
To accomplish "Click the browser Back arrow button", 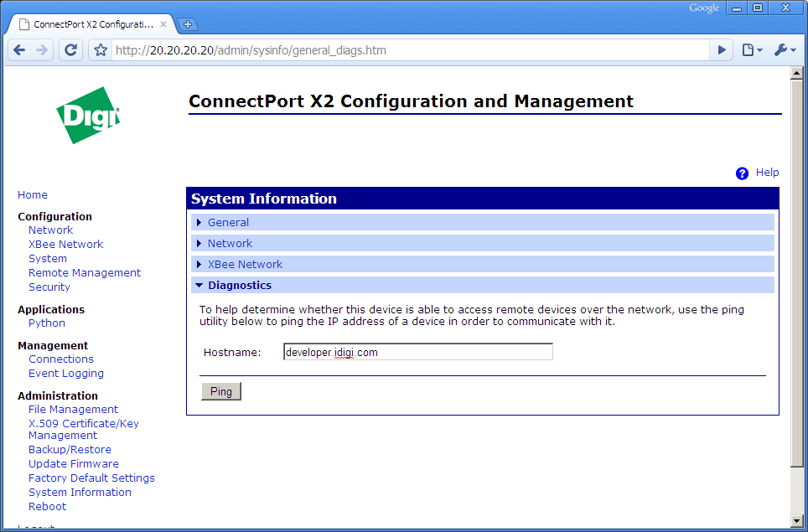I will (18, 50).
